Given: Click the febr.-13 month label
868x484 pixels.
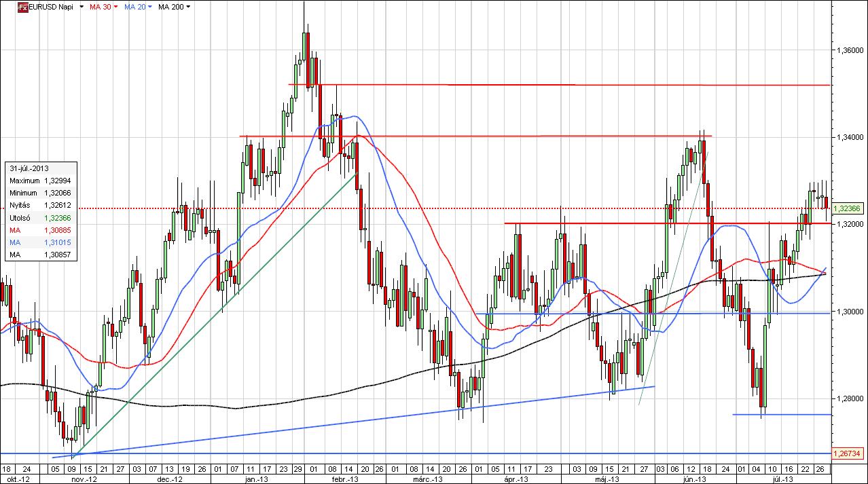Looking at the screenshot, I should pos(344,479).
